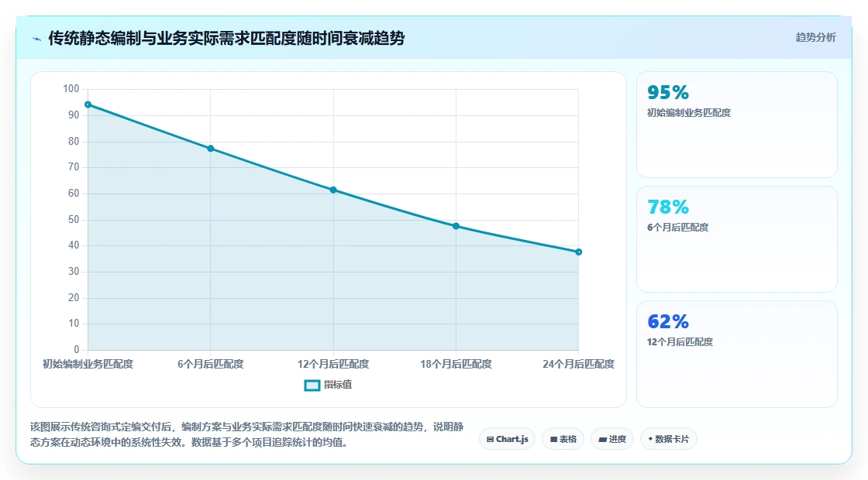Click x-axis label 12个月后匹配度
This screenshot has height=480, width=868.
(333, 364)
